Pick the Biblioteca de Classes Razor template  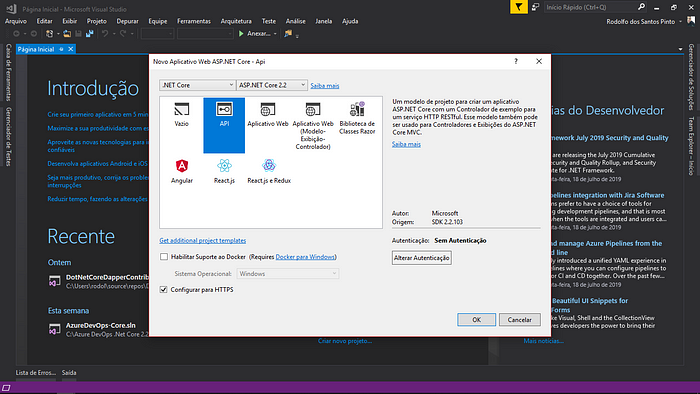coord(357,118)
